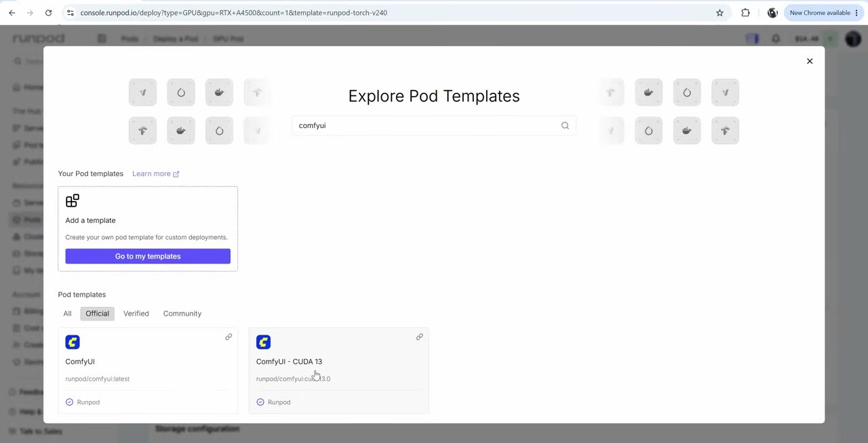Viewport: 868px width, 443px height.
Task: Click the ComfyUI template logo icon
Action: 73,342
